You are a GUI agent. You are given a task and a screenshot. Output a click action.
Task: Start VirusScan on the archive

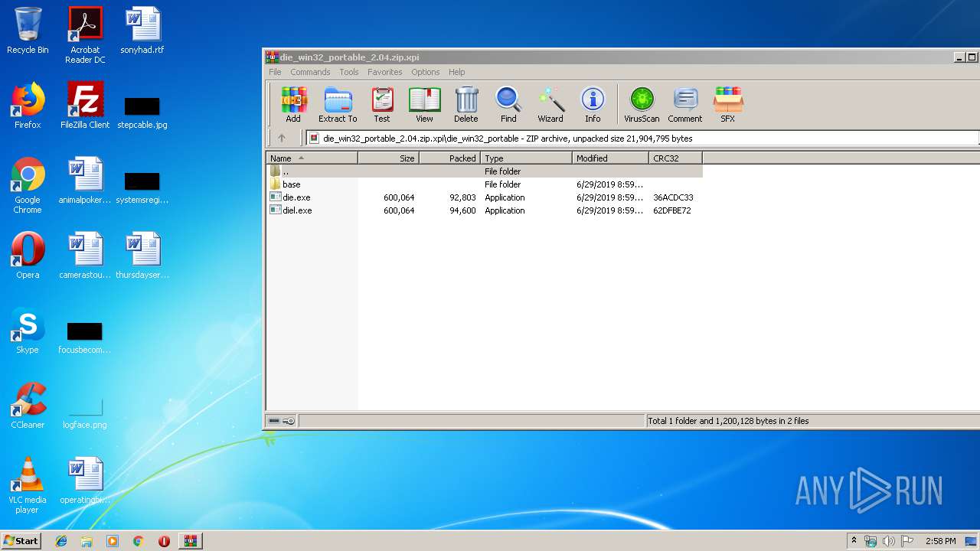click(x=642, y=104)
